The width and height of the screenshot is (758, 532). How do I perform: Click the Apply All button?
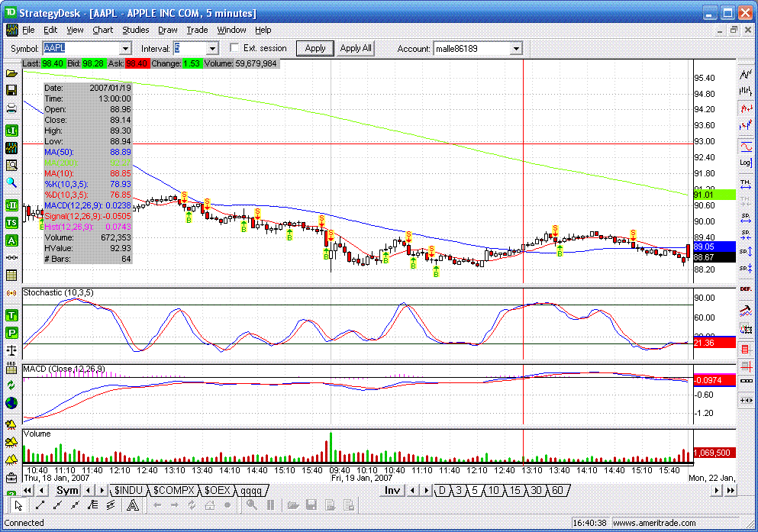[356, 48]
